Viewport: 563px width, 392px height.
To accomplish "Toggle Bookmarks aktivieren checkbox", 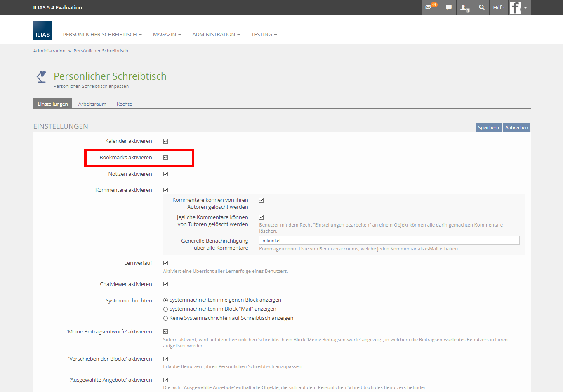I will 165,158.
